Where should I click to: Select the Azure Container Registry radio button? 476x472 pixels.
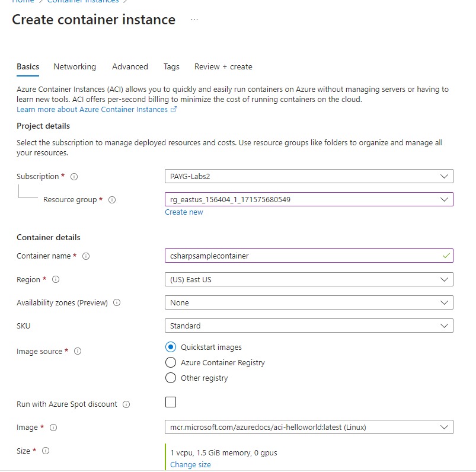[x=171, y=362]
